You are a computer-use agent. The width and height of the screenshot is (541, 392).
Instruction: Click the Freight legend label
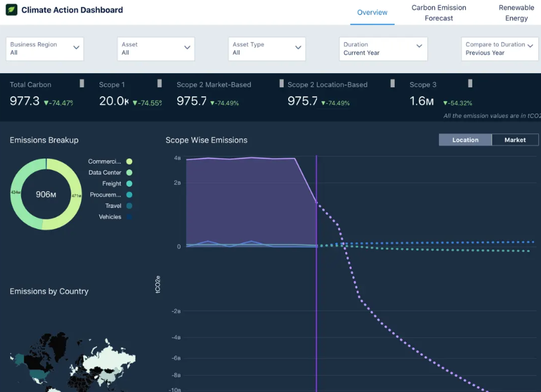112,183
